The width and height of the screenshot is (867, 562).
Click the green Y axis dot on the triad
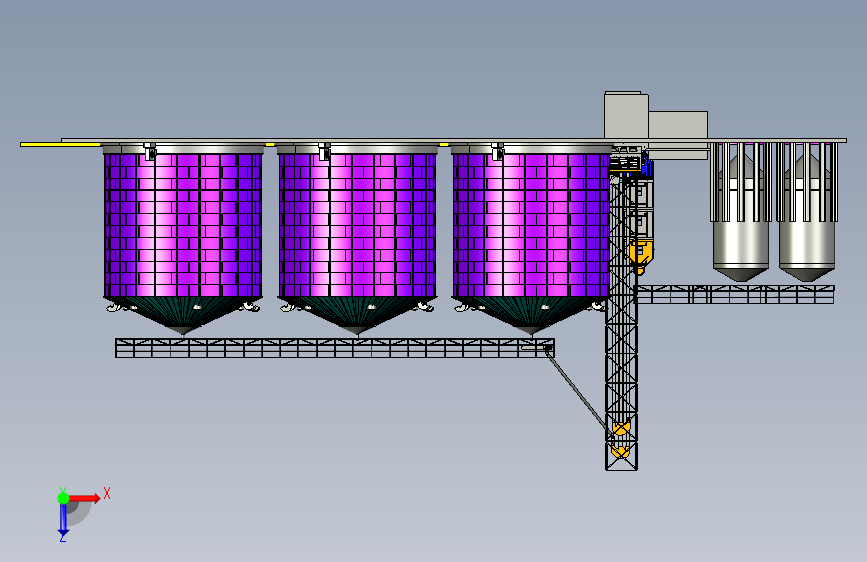click(63, 498)
